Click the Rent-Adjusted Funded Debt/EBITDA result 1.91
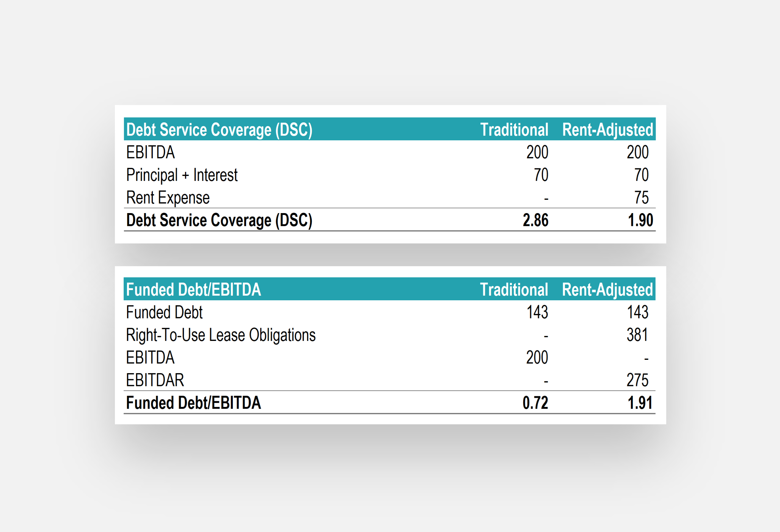The width and height of the screenshot is (780, 532). coord(640,403)
